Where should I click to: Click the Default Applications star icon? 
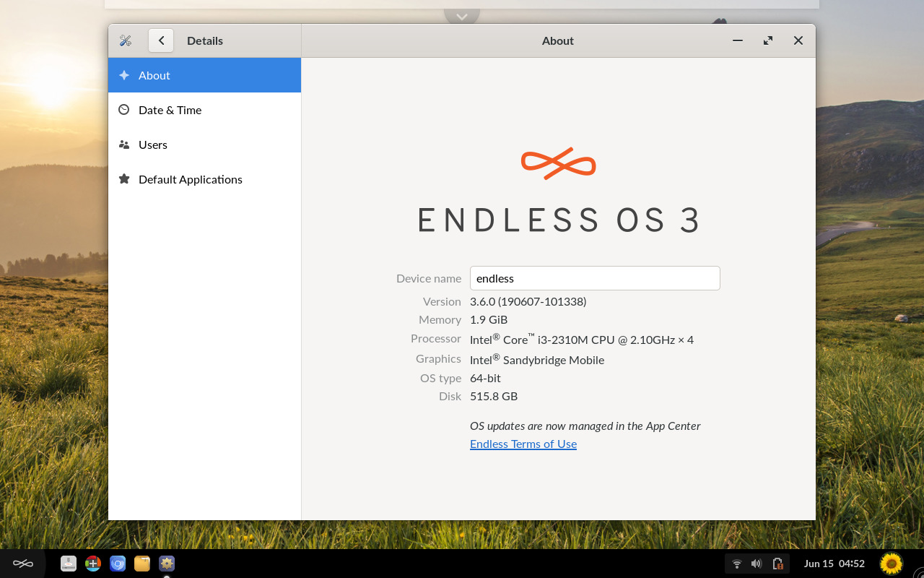[x=124, y=179]
